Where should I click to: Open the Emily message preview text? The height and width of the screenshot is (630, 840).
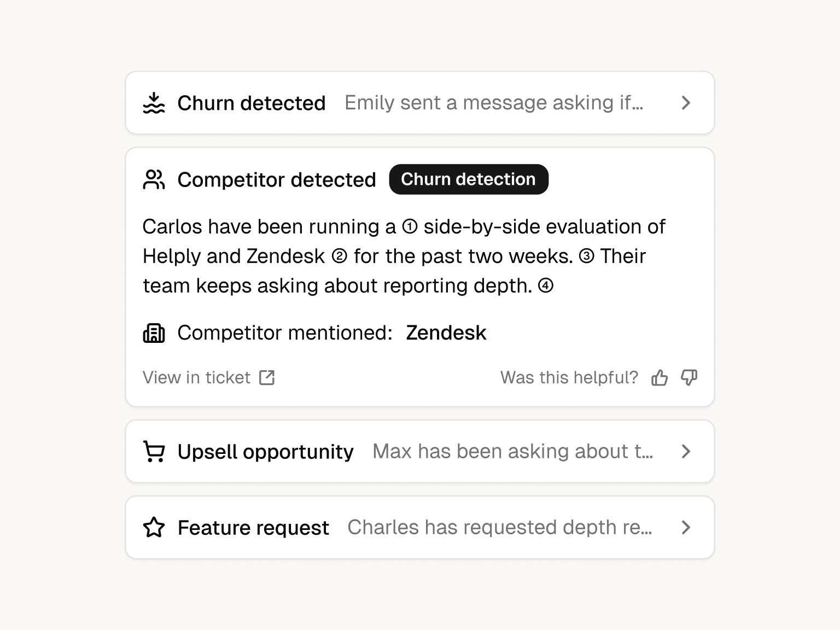coord(494,103)
